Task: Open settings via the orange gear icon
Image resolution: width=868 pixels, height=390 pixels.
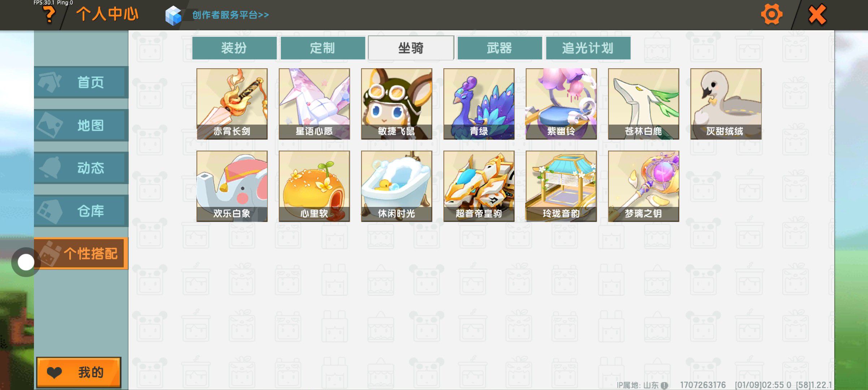Action: click(x=772, y=14)
